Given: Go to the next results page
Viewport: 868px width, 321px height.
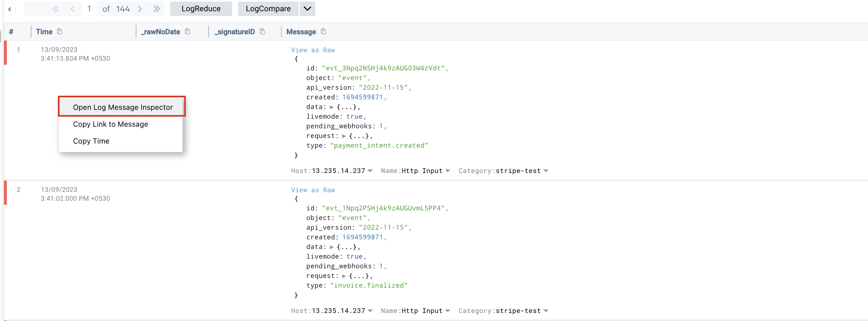Looking at the screenshot, I should pos(140,9).
